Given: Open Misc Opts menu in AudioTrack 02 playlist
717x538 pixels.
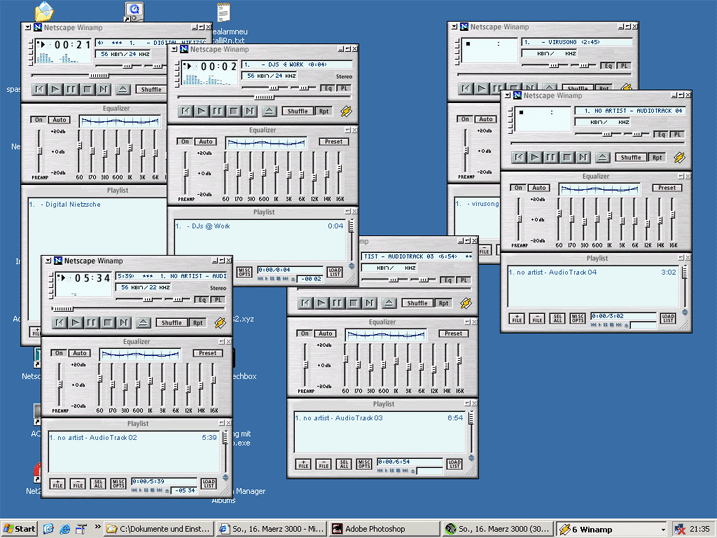Looking at the screenshot, I should pyautogui.click(x=118, y=484).
